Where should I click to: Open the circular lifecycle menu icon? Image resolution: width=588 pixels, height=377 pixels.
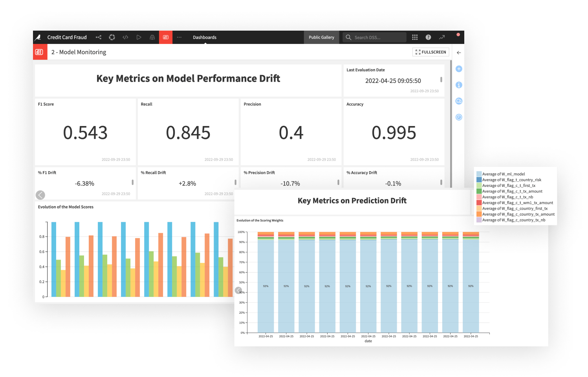(x=112, y=37)
